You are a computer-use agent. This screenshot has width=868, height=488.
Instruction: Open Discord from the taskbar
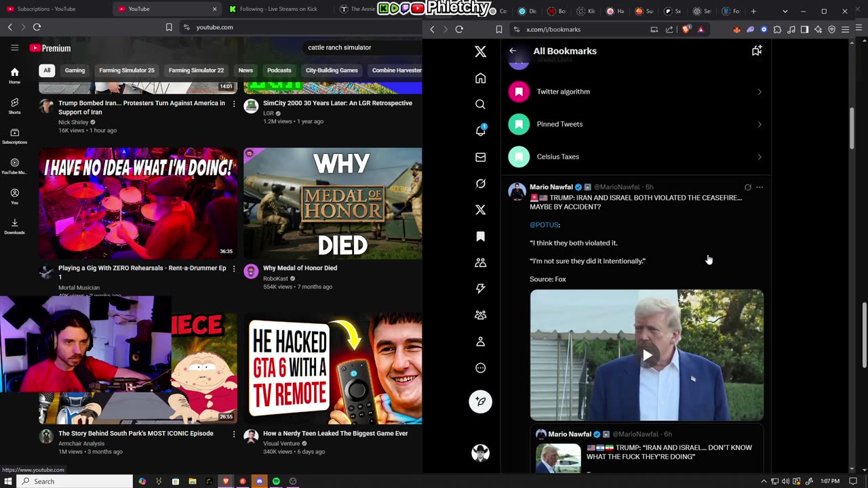[259, 481]
